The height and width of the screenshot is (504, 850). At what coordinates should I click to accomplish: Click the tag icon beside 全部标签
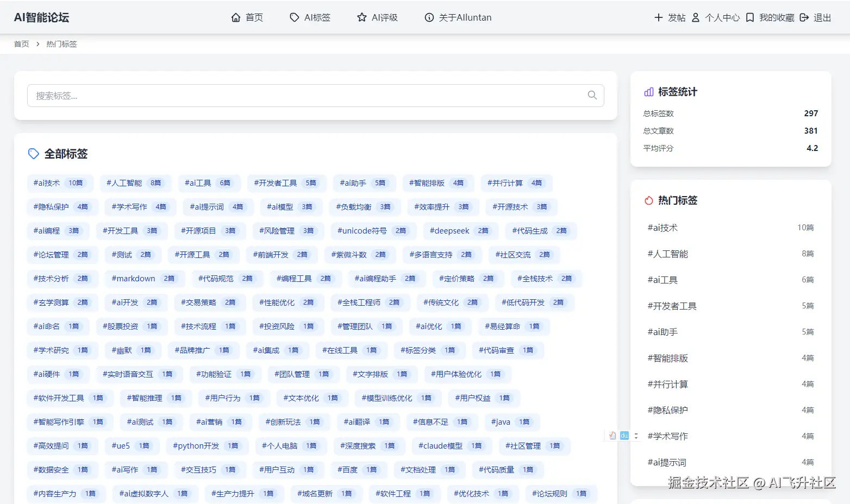pos(34,154)
